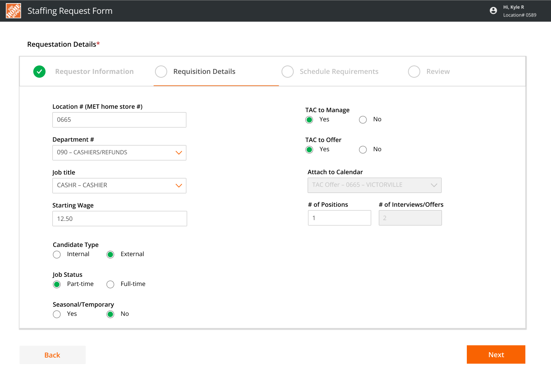
Task: Select No for TAC to Offer
Action: (363, 150)
